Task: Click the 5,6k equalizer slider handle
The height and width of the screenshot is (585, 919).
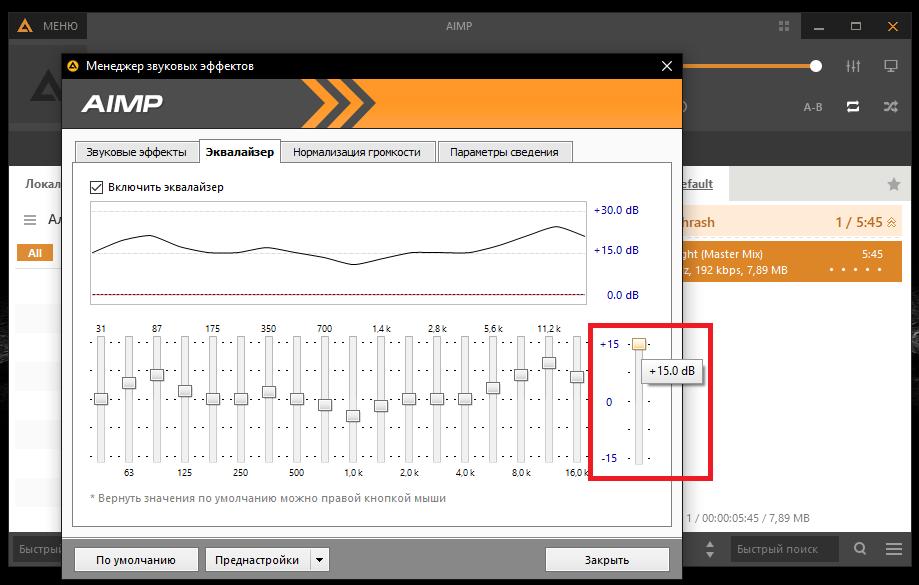Action: point(493,388)
